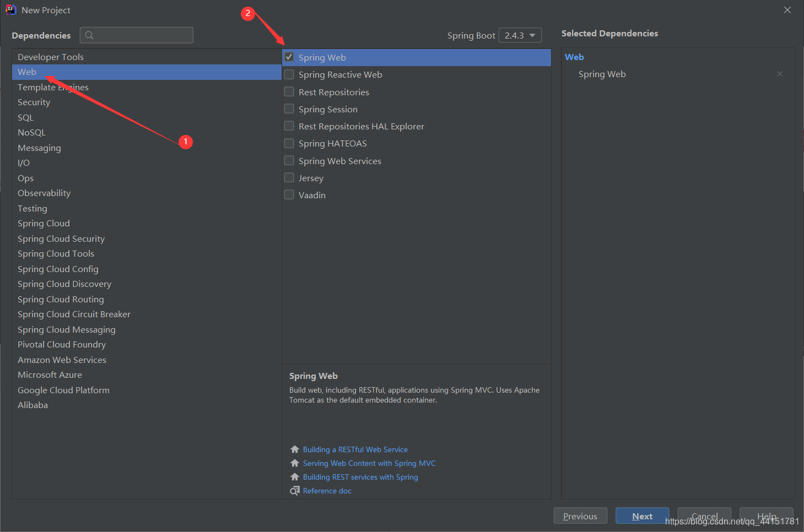Tick the Spring Web Services checkbox
The height and width of the screenshot is (532, 804).
[x=289, y=160]
